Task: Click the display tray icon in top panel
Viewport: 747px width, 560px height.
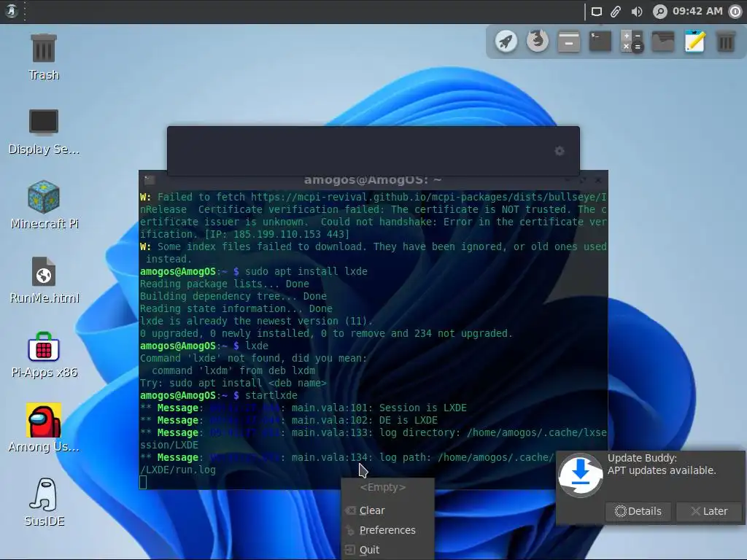Action: [x=597, y=12]
